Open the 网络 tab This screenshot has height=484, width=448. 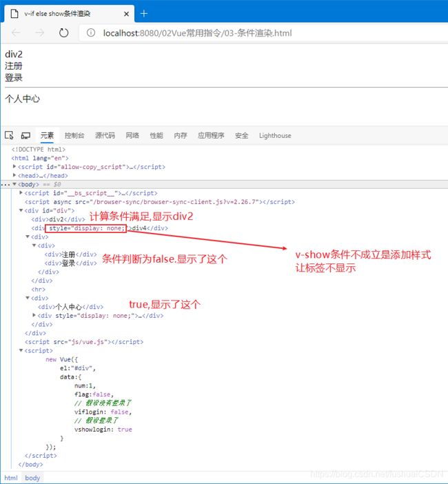[x=132, y=135]
